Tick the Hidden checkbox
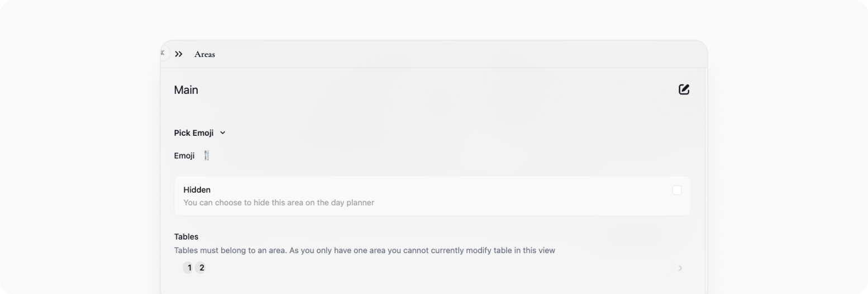The image size is (868, 294). click(677, 191)
